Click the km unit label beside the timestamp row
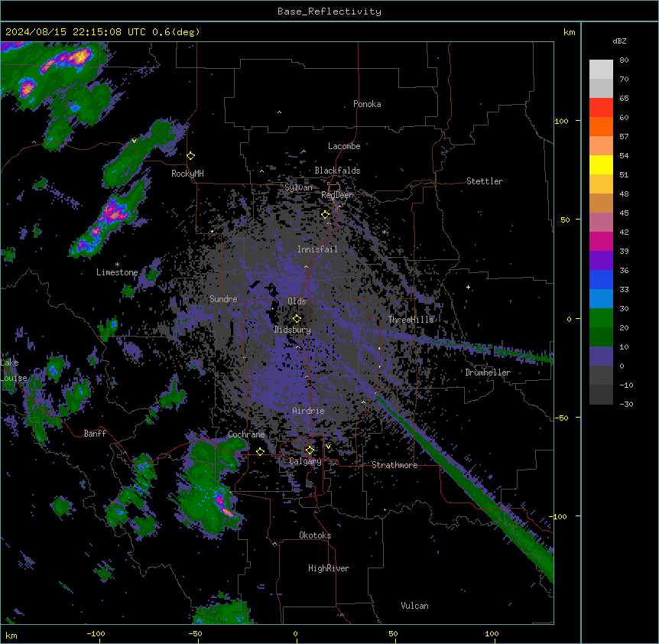Viewport: 659px width, 644px height. 569,32
